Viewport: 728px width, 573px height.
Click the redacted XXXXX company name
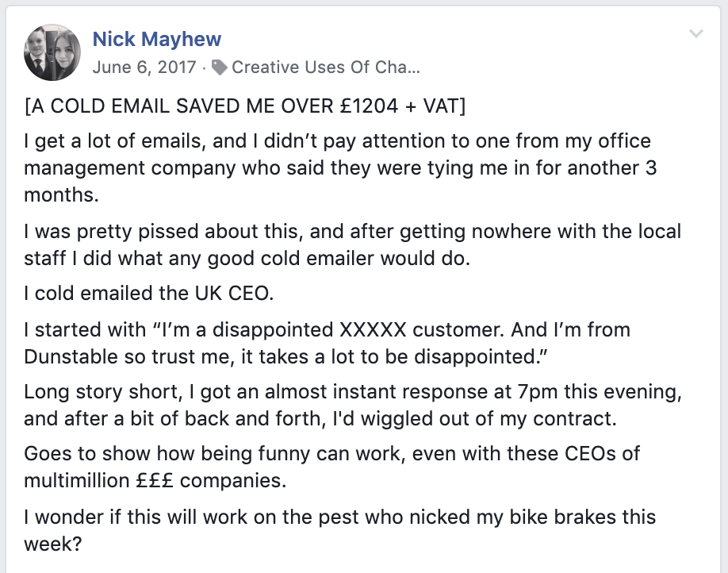point(373,329)
